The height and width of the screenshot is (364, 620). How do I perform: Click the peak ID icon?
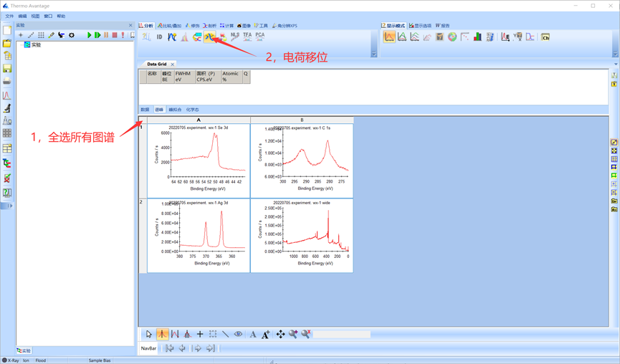(159, 37)
